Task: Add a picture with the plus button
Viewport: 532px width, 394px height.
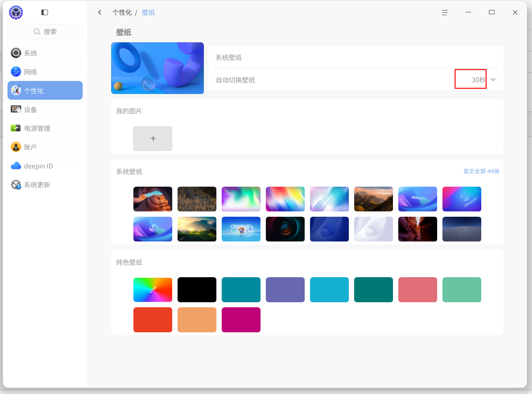Action: (x=153, y=138)
